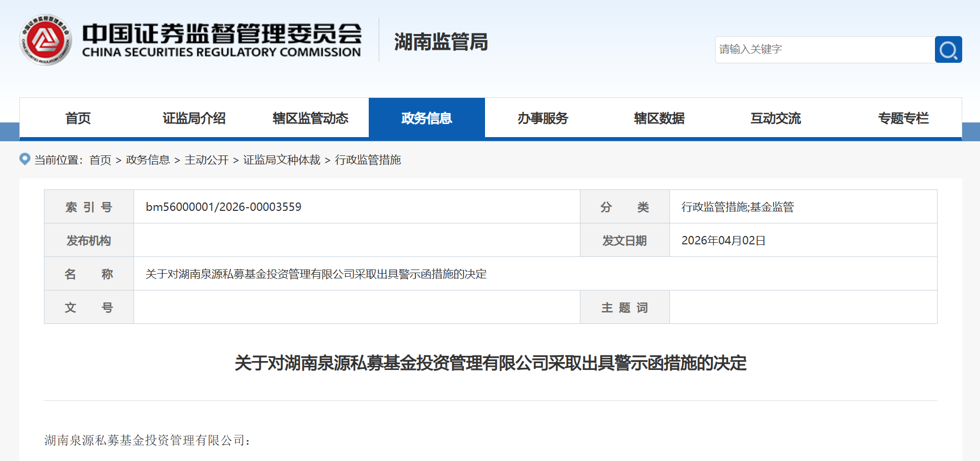Click the location pin icon in breadcrumb
This screenshot has height=461, width=980.
point(25,159)
